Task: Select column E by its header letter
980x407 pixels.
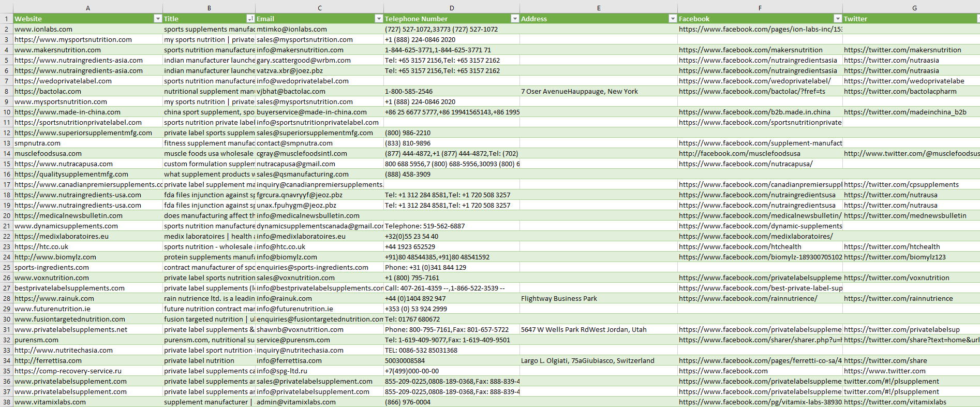Action: click(599, 8)
